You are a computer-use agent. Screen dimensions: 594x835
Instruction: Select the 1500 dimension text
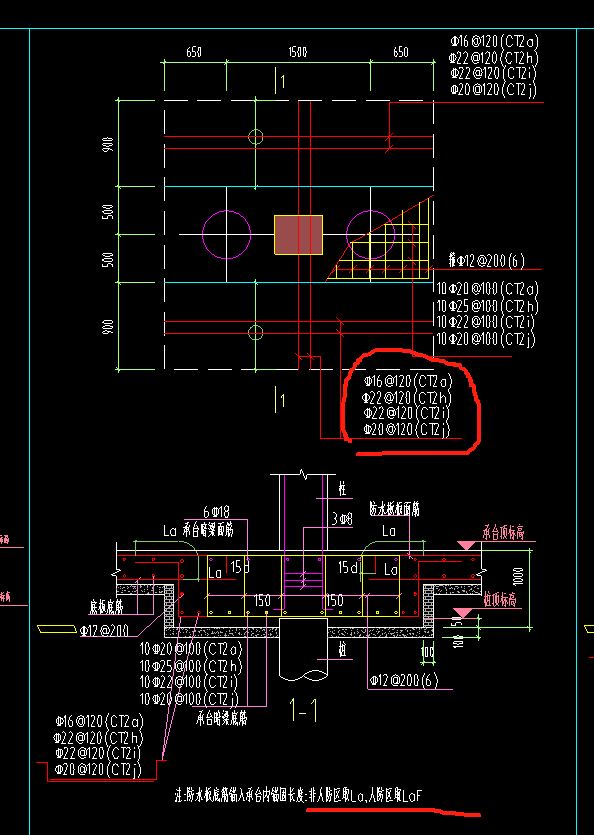(x=298, y=52)
